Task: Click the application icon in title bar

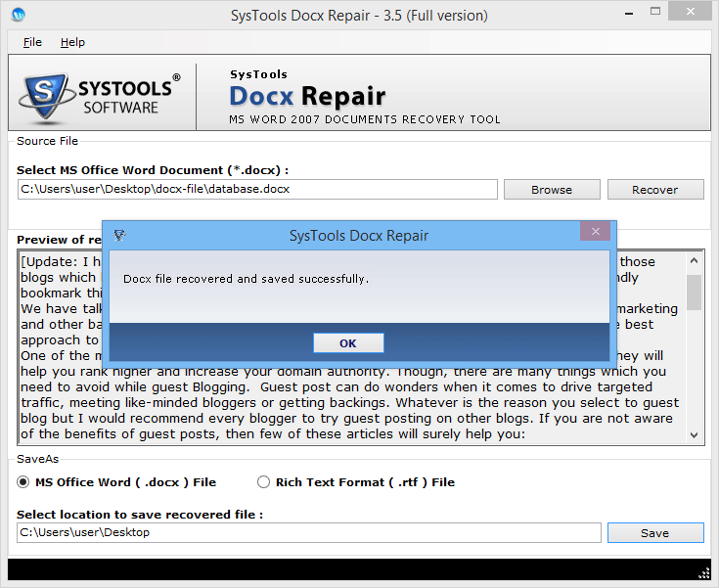Action: (19, 15)
